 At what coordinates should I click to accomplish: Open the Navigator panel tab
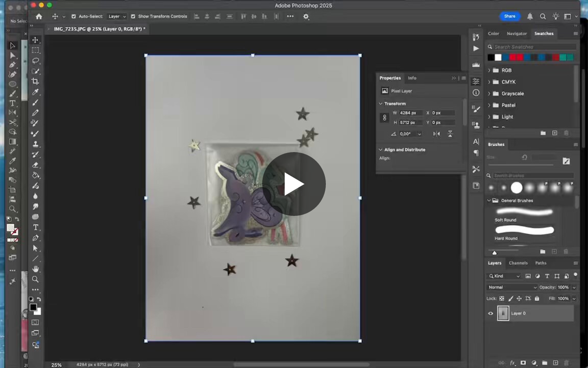[x=516, y=33]
